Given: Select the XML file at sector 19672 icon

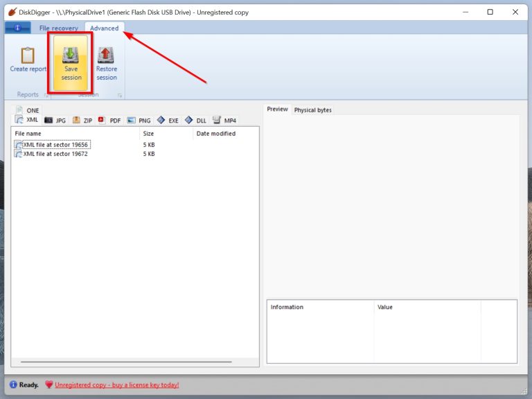Looking at the screenshot, I should coord(17,154).
